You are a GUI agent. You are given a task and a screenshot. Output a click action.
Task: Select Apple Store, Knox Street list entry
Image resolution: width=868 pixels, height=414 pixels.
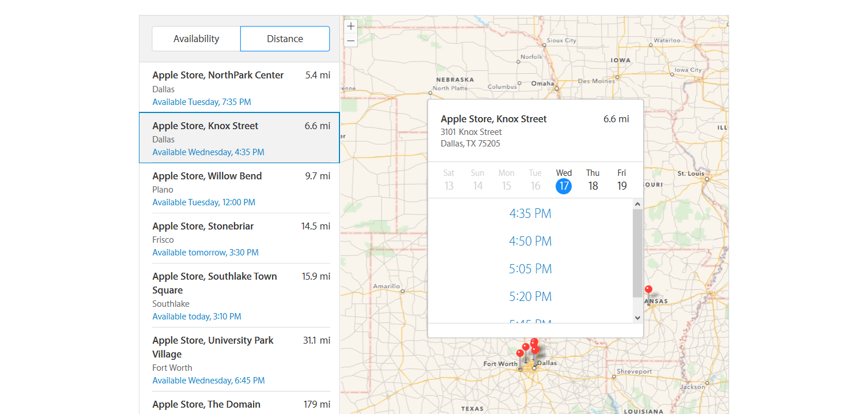tap(239, 138)
